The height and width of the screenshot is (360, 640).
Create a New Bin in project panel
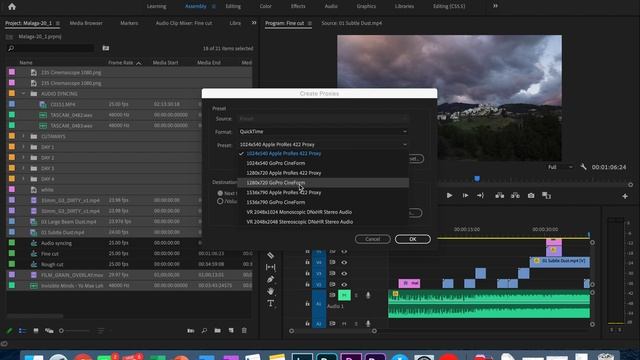[x=218, y=331]
